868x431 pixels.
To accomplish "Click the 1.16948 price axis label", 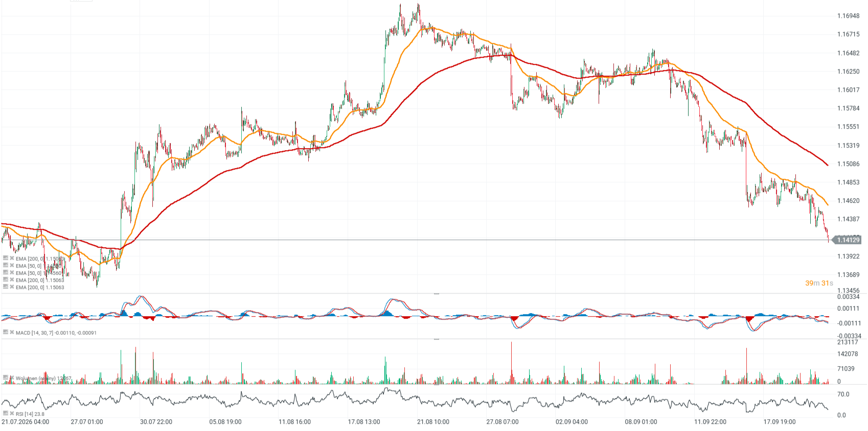I will point(848,16).
